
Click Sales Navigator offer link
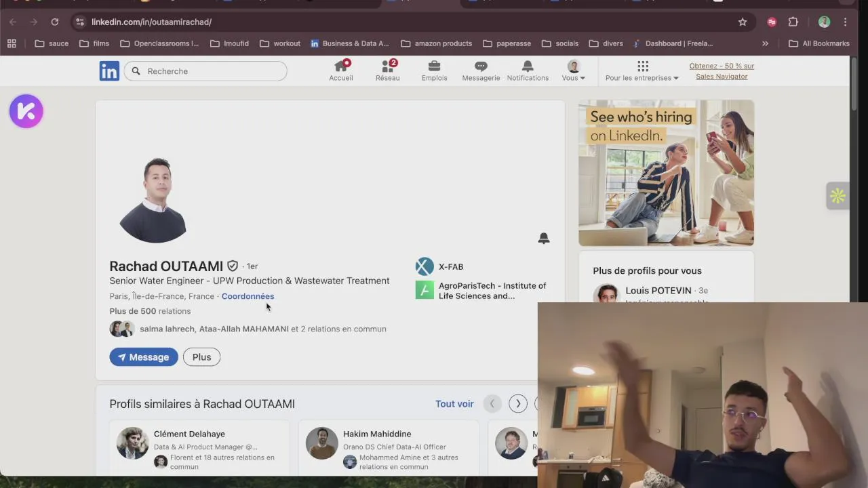tap(722, 71)
